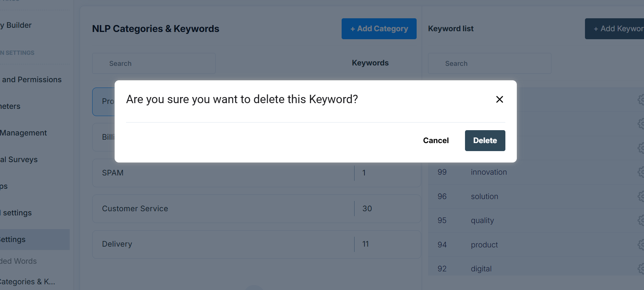Open settings gear for solution keyword

(641, 196)
